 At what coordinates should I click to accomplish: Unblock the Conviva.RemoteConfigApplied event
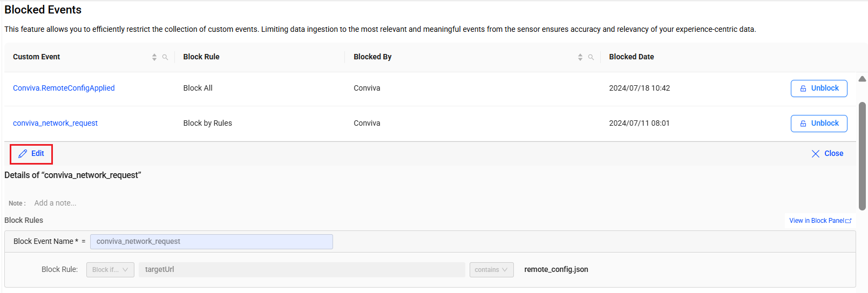[819, 88]
